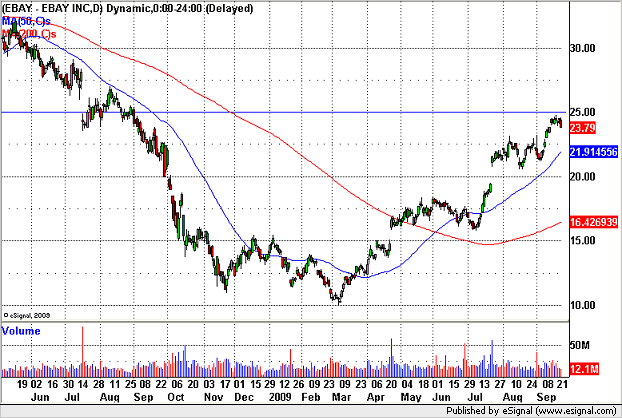Click the 21.914556 blue MA value tag
This screenshot has height=418, width=622.
pos(593,151)
